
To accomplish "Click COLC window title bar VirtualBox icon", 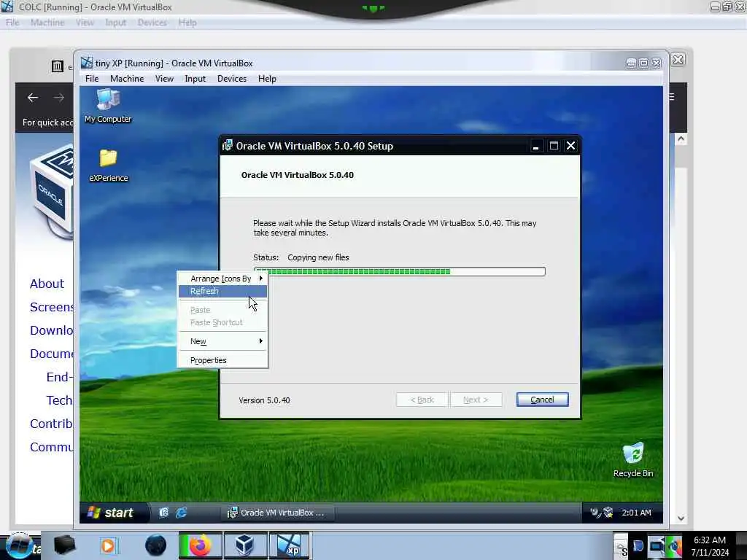I will point(7,7).
